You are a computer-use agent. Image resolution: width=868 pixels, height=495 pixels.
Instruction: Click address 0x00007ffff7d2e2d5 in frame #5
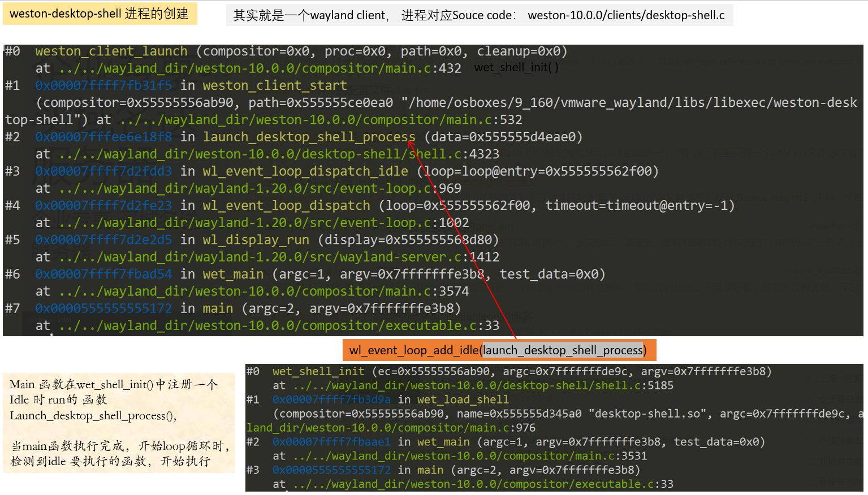coord(103,240)
